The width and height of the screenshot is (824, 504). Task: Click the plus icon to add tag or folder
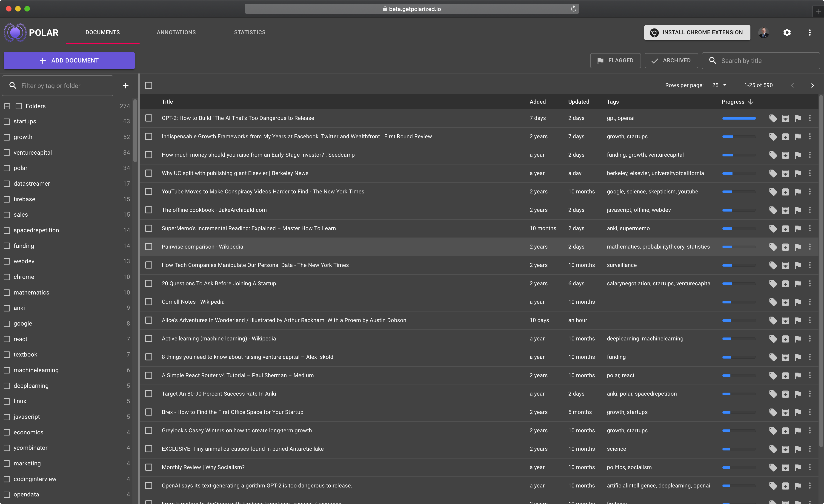125,85
